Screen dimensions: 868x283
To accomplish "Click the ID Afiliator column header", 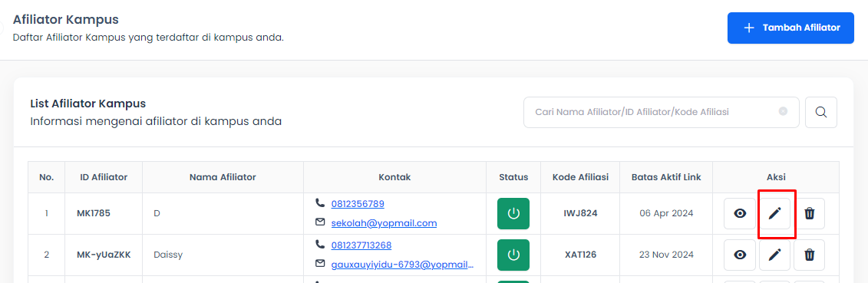I will (104, 177).
